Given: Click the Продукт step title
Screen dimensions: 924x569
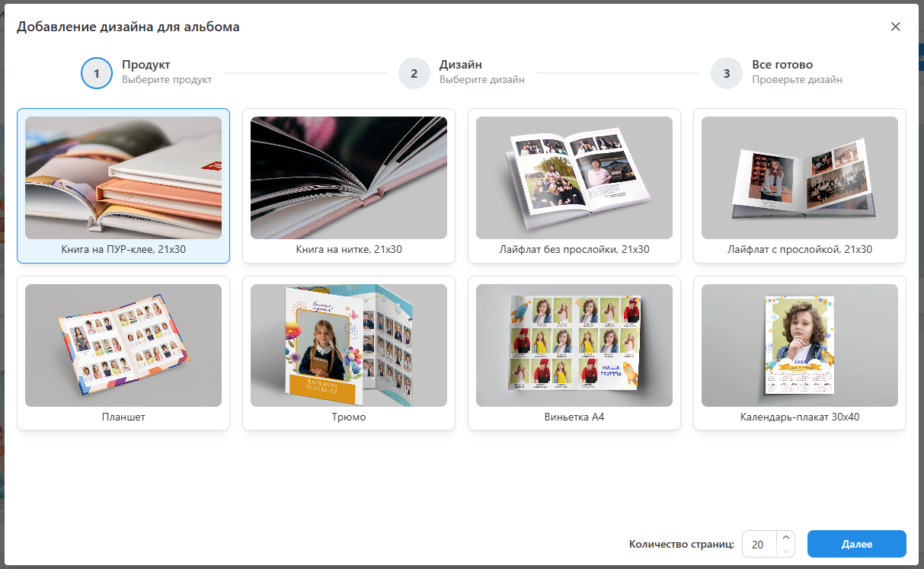Looking at the screenshot, I should [145, 66].
